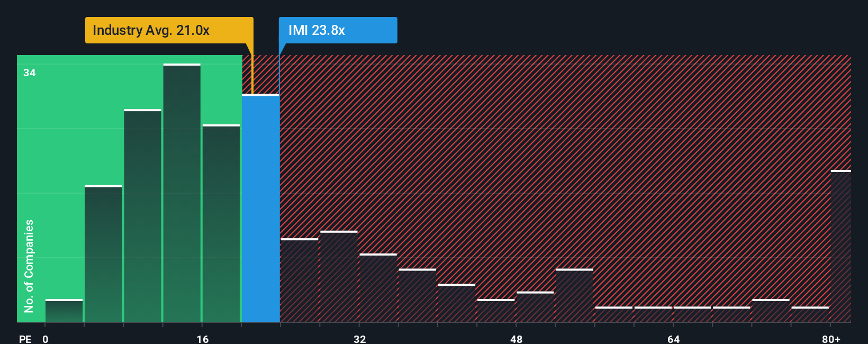Select the tallest histogram bar near 34

pyautogui.click(x=182, y=193)
